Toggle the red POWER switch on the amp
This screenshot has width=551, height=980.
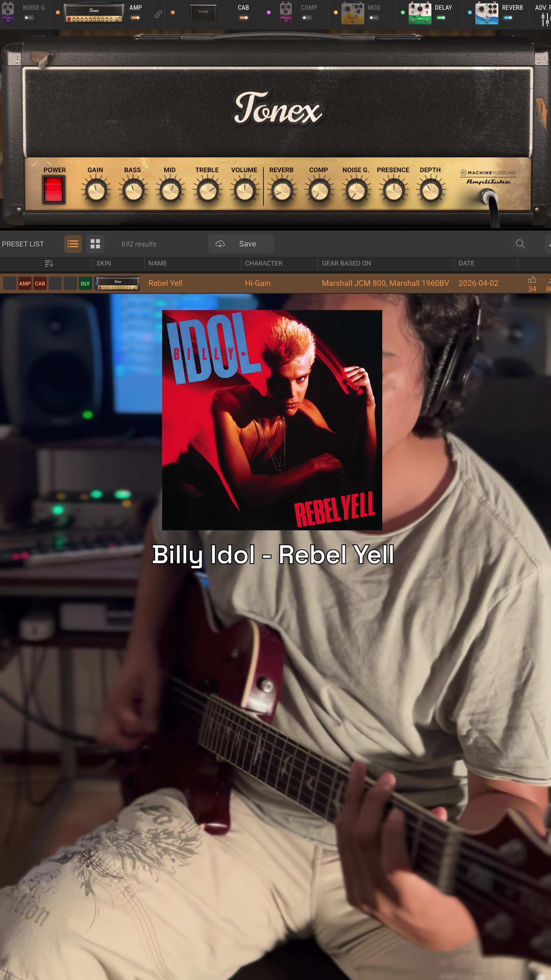[x=54, y=190]
